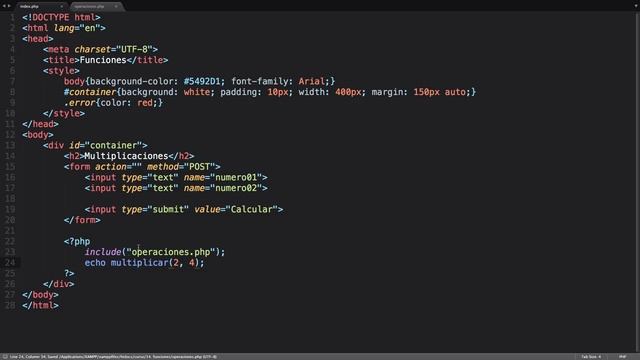Click on line number 15 in gutter
The width and height of the screenshot is (640, 360).
(10, 167)
